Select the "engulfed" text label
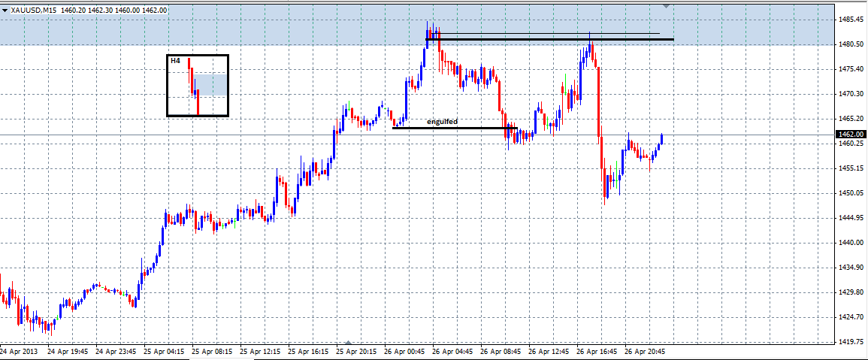Screen dimensions: 868x360 pos(442,121)
